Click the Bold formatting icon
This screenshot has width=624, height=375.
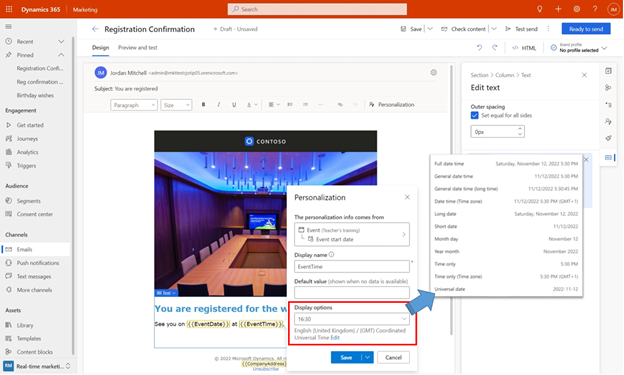(203, 105)
